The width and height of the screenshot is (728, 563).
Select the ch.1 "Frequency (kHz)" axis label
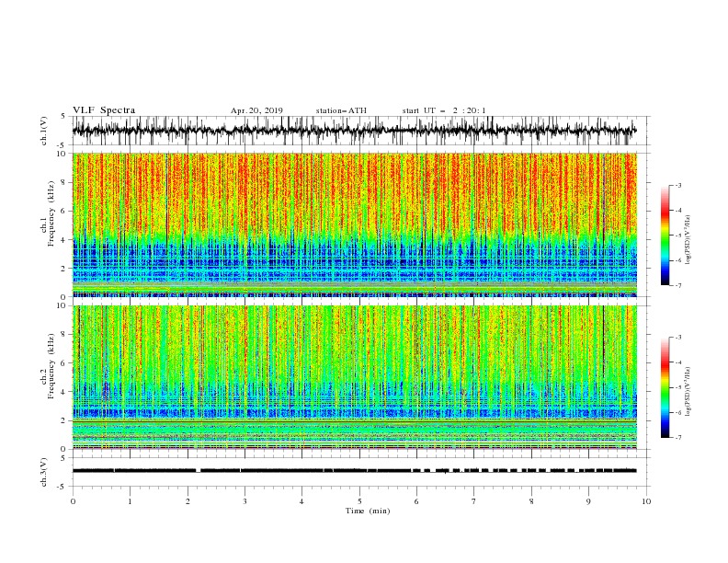coord(51,213)
